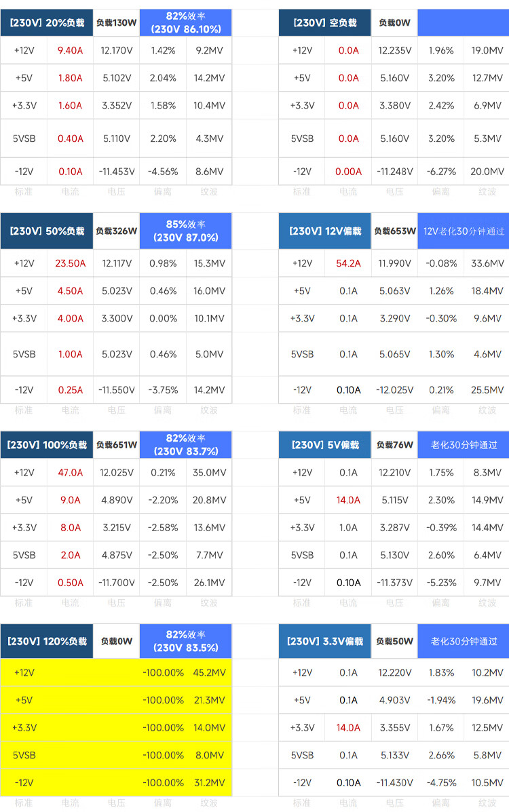Click the 230V 83.7% efficiency header
This screenshot has width=509, height=812.
(185, 445)
